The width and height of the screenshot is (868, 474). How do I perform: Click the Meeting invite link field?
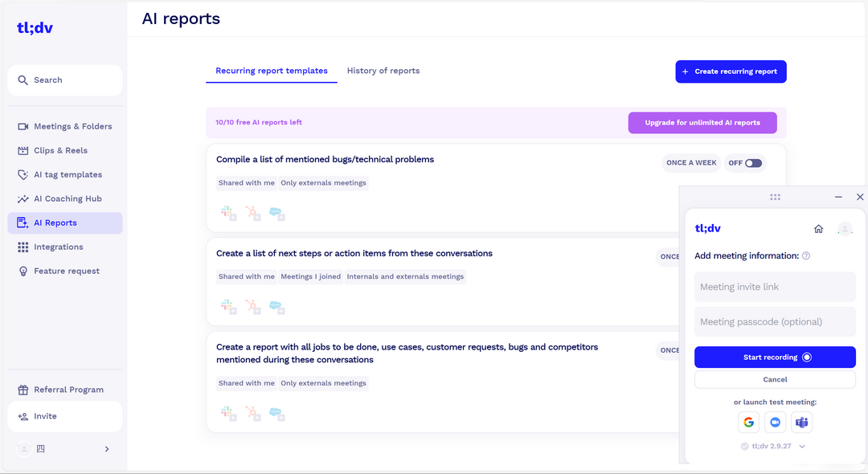(x=774, y=286)
